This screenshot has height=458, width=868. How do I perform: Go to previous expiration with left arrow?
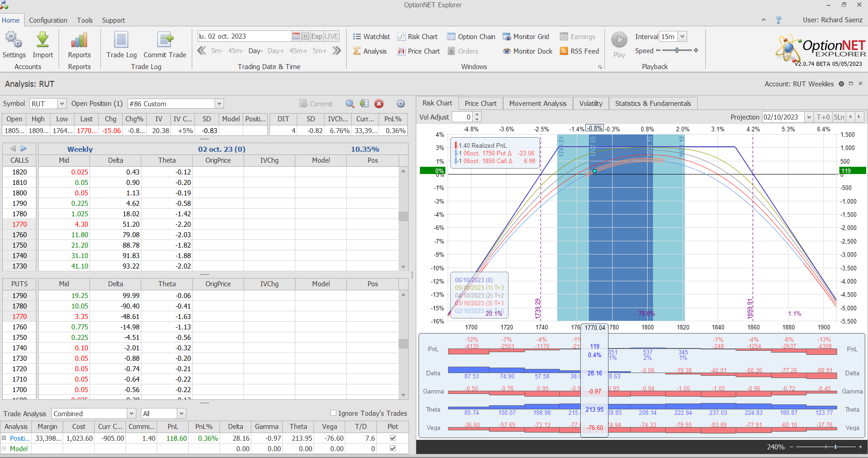(13, 149)
